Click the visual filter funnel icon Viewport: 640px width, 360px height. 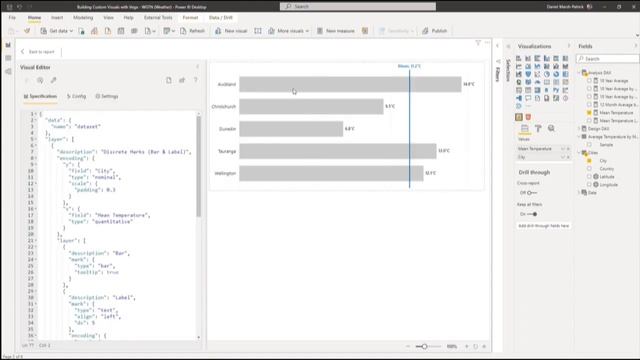tap(478, 42)
